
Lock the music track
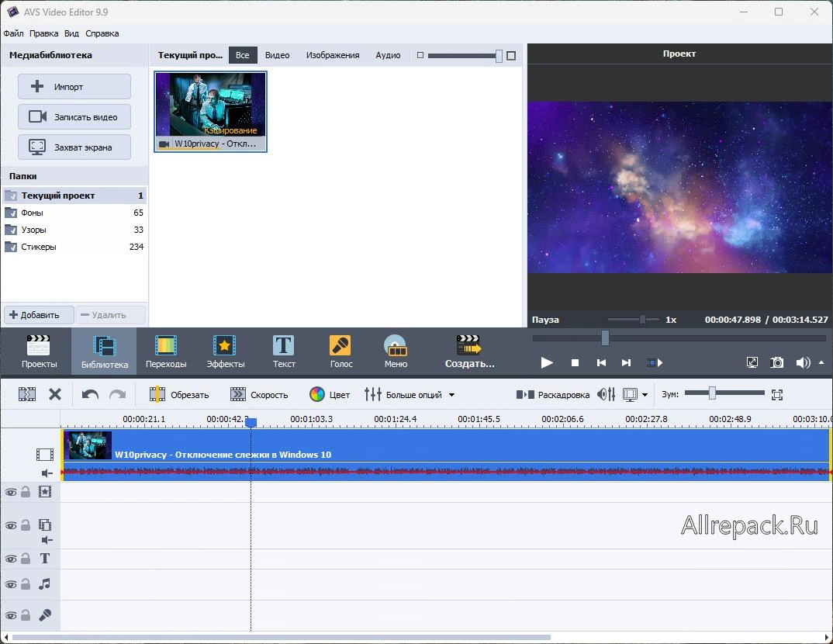[x=26, y=584]
